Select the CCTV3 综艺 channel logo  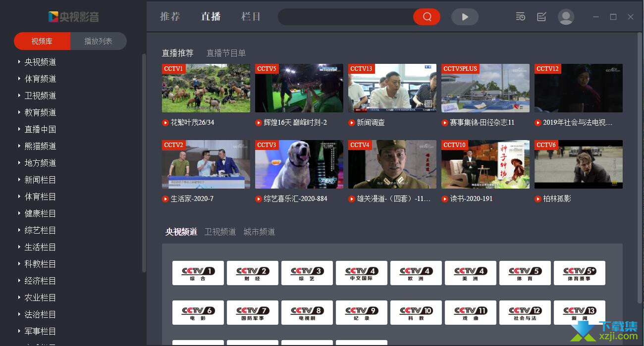[x=307, y=273]
